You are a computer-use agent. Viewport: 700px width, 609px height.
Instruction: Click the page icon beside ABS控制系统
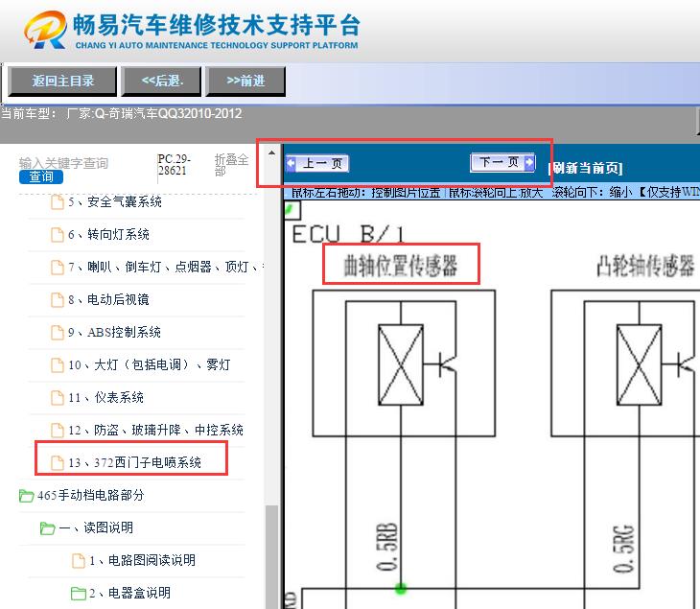pos(58,332)
